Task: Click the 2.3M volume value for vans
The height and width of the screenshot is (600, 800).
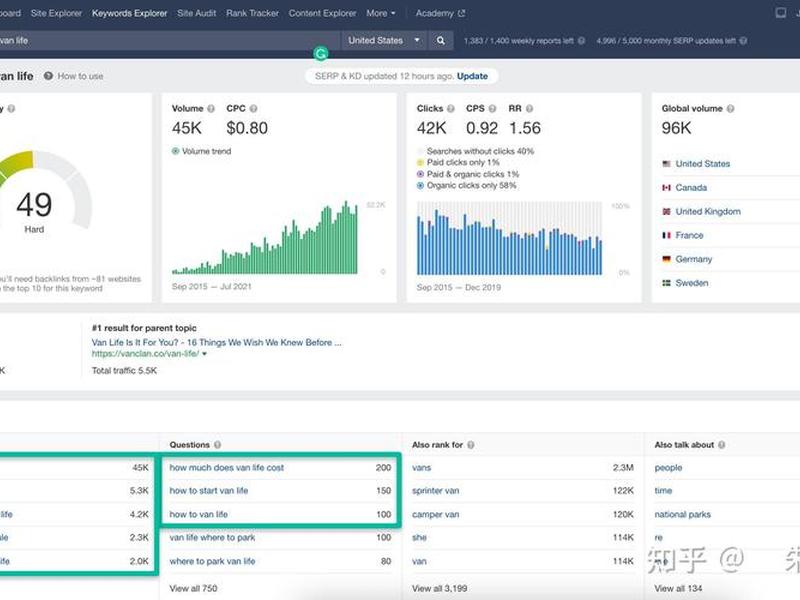Action: point(623,467)
